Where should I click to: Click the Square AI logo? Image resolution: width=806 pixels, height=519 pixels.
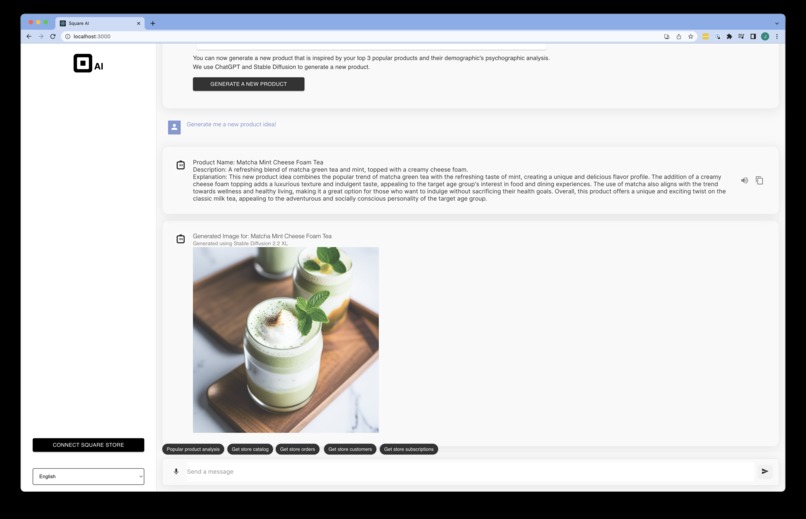(x=88, y=63)
